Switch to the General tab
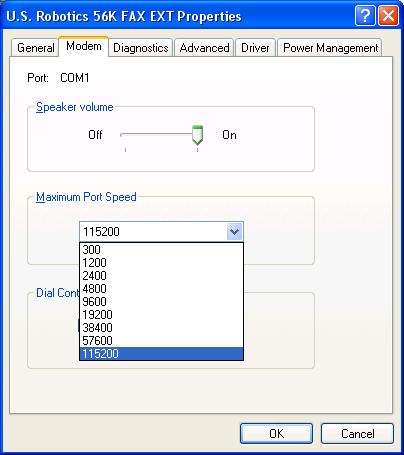This screenshot has height=455, width=404. (x=35, y=48)
